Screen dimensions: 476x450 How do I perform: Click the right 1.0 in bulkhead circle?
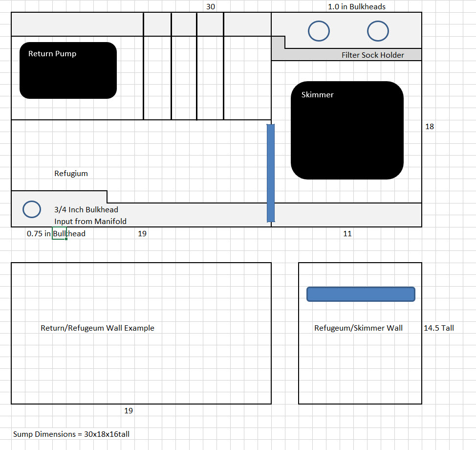click(x=377, y=31)
